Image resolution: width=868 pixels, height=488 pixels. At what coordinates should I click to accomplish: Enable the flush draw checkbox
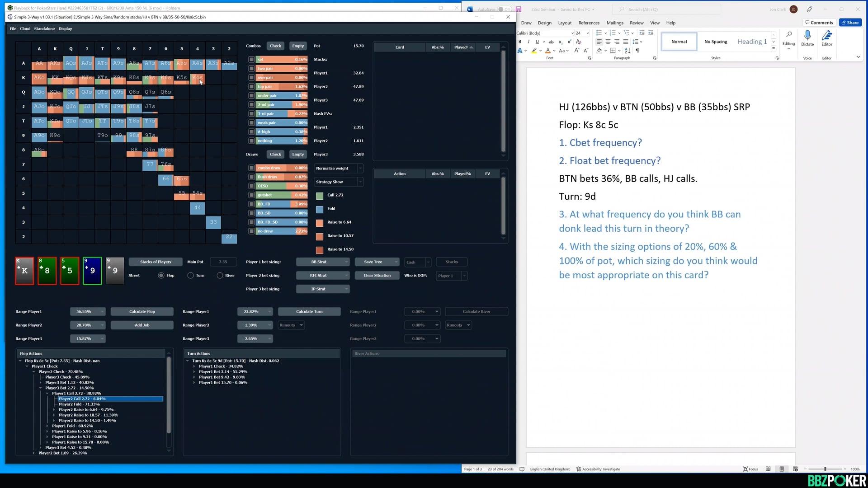coord(251,177)
